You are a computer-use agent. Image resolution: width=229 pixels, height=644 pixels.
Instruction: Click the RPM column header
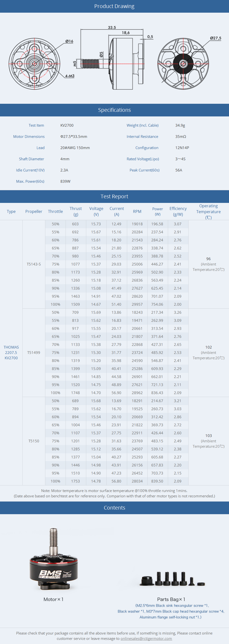pos(137,211)
